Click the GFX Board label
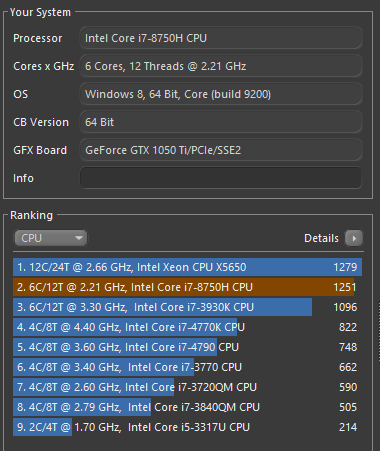The image size is (380, 451). (x=40, y=150)
